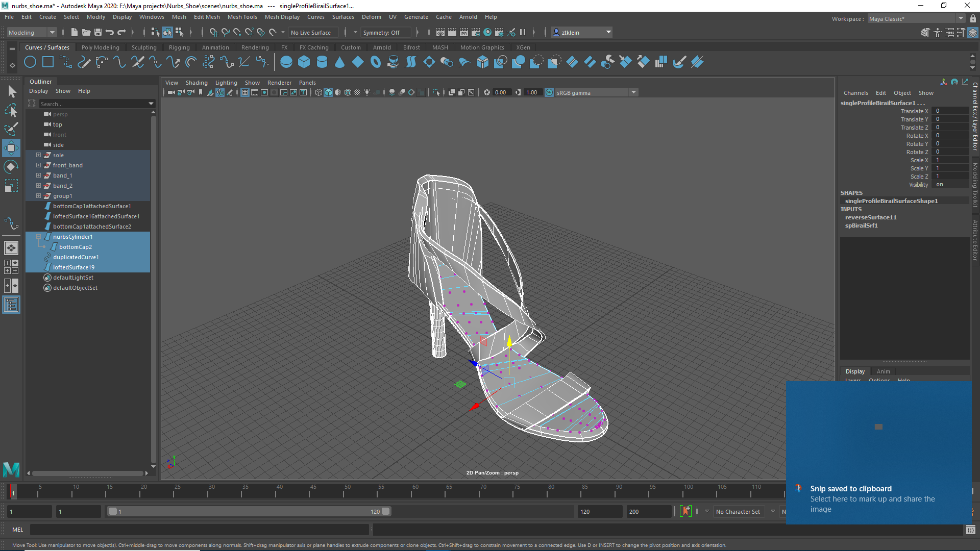Expand the front_band node in the Outliner
Image resolution: width=980 pixels, height=551 pixels.
[38, 165]
